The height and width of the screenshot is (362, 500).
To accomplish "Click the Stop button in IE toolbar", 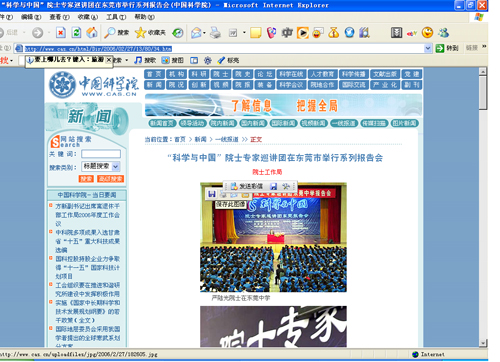I will [x=61, y=33].
